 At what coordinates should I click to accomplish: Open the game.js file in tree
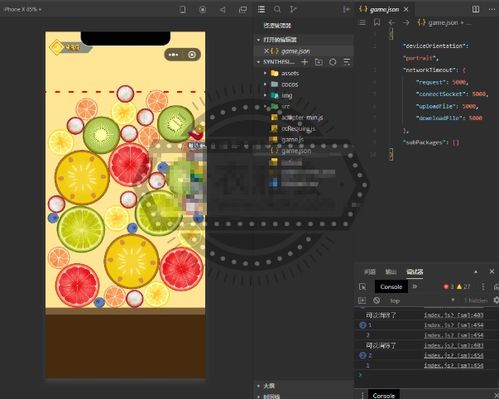[x=287, y=139]
